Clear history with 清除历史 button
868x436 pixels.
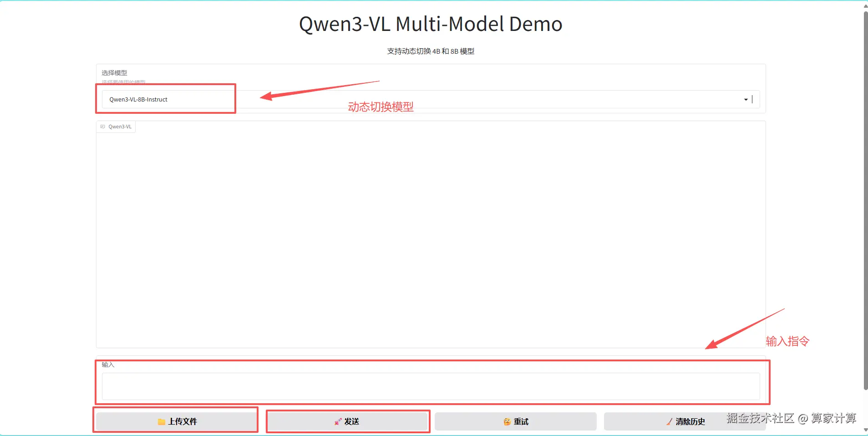click(x=685, y=421)
